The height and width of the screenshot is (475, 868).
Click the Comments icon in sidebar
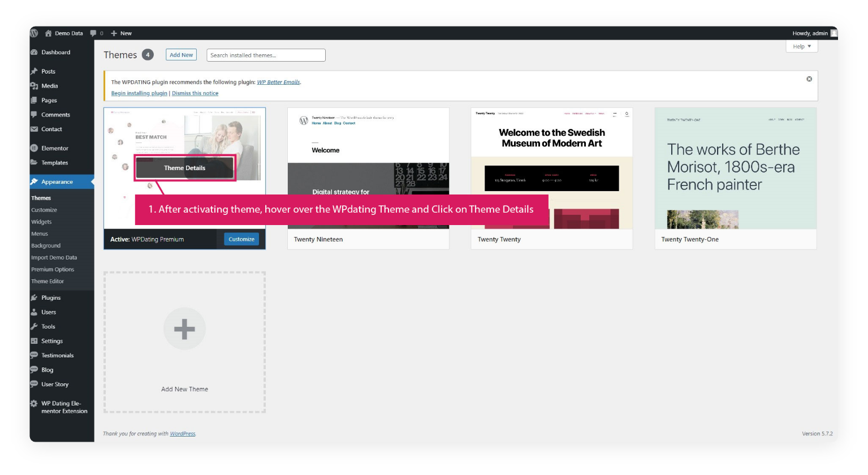click(x=34, y=115)
